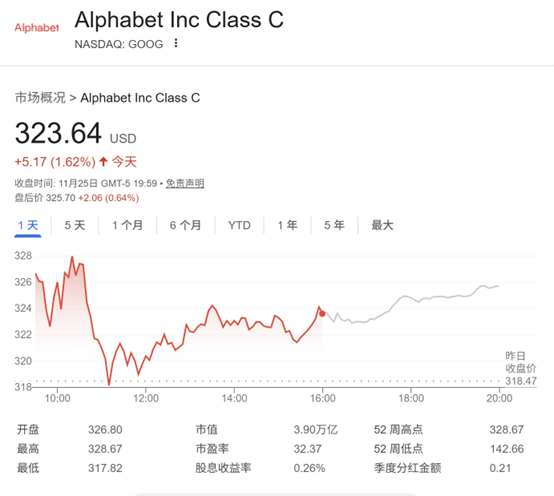The height and width of the screenshot is (496, 554).
Task: Switch to the 5 天 range
Action: [75, 225]
